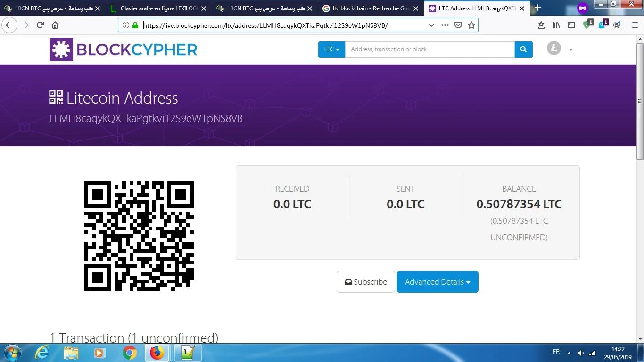Click the green padlock security icon
This screenshot has width=644, height=362.
(135, 25)
